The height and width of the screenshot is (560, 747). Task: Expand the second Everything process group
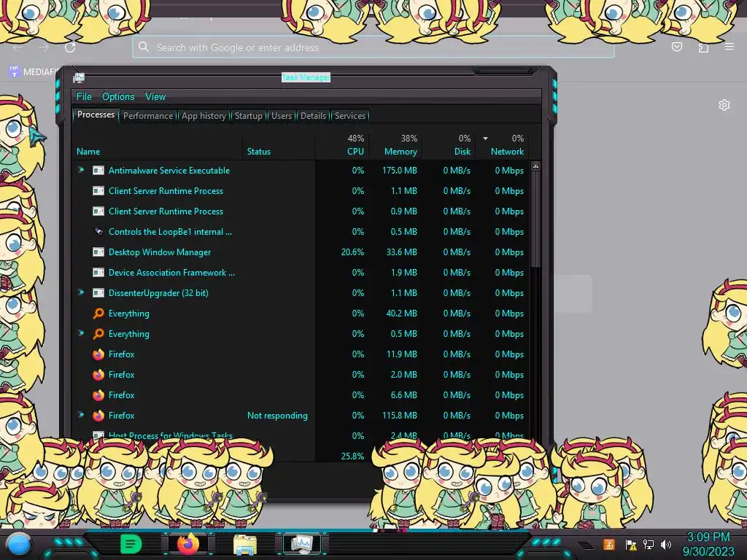coord(81,333)
